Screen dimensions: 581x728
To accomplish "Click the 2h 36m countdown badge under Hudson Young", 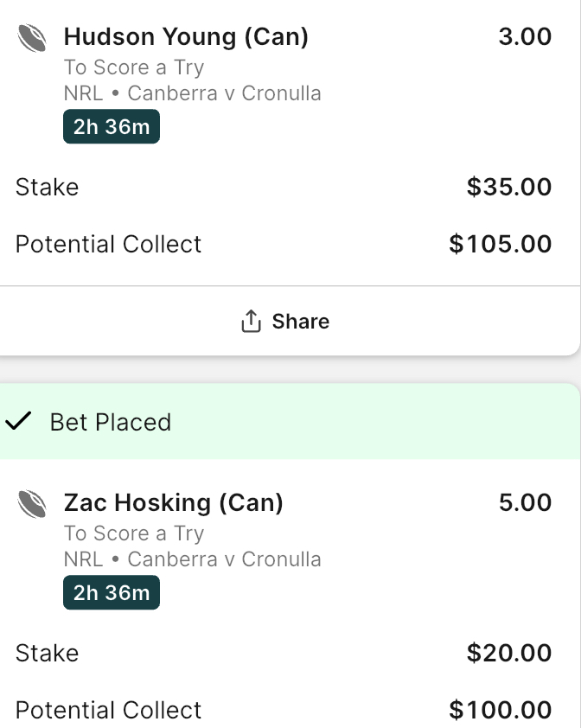I will 112,127.
